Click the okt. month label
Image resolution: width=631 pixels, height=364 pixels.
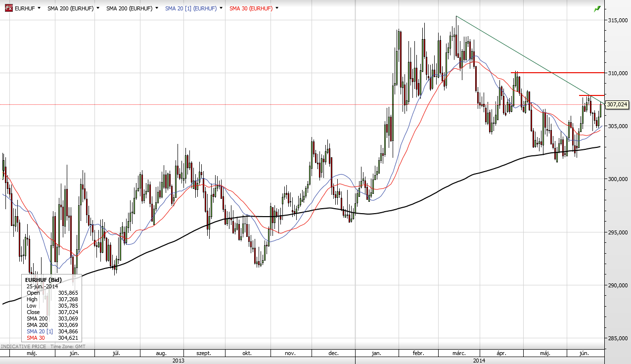(x=247, y=354)
